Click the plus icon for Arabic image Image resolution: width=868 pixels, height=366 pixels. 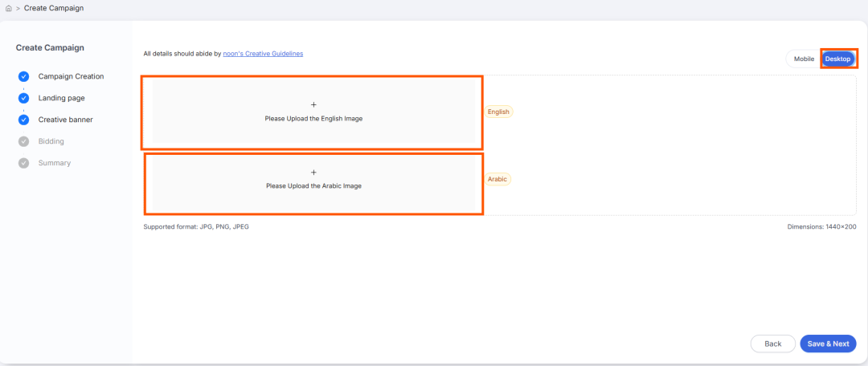coord(313,173)
